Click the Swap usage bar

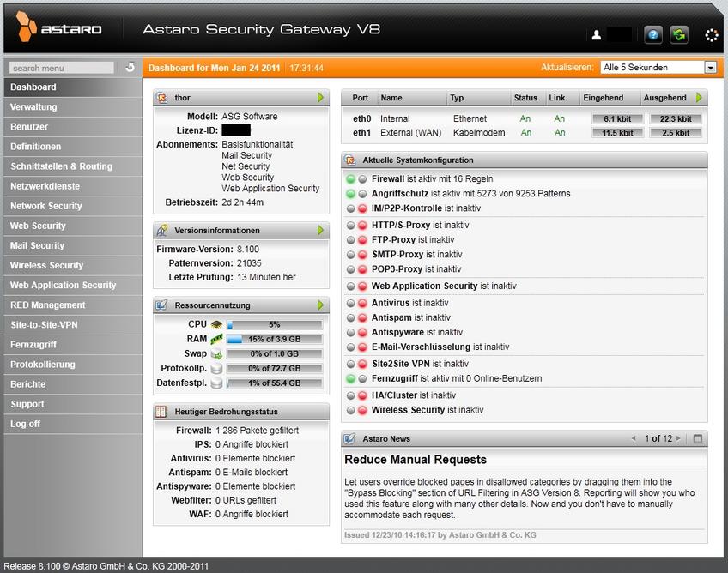point(275,354)
